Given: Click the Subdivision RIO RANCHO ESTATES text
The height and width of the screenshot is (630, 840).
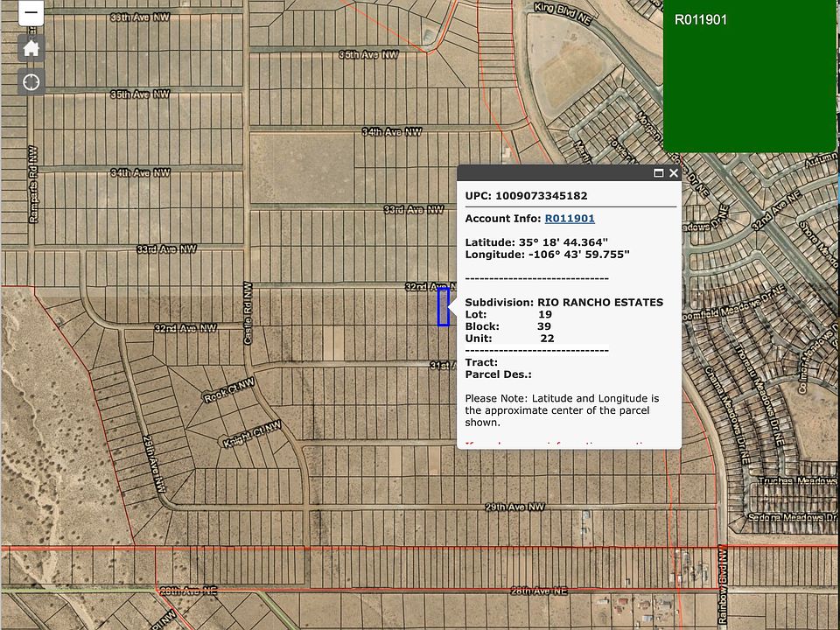Looking at the screenshot, I should [x=563, y=303].
